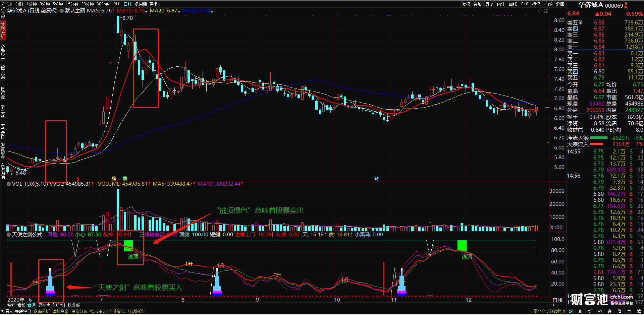Open the 卖五 currency marker dropdown

pyautogui.click(x=581, y=23)
